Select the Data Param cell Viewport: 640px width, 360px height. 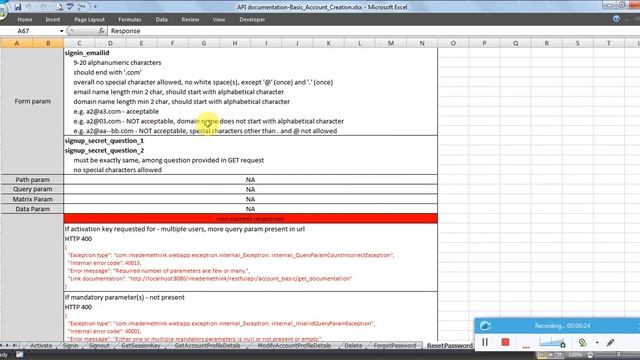(x=33, y=209)
